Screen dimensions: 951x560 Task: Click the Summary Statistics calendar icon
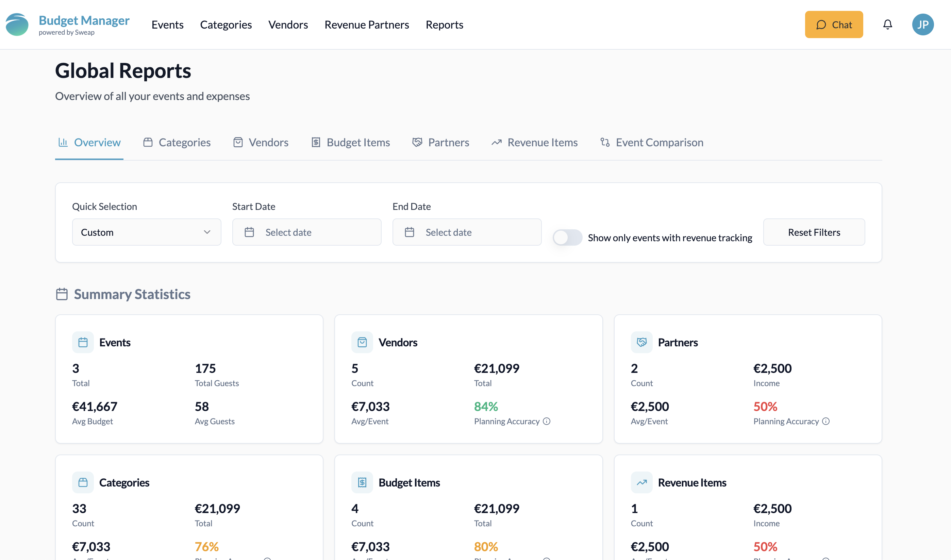[62, 294]
